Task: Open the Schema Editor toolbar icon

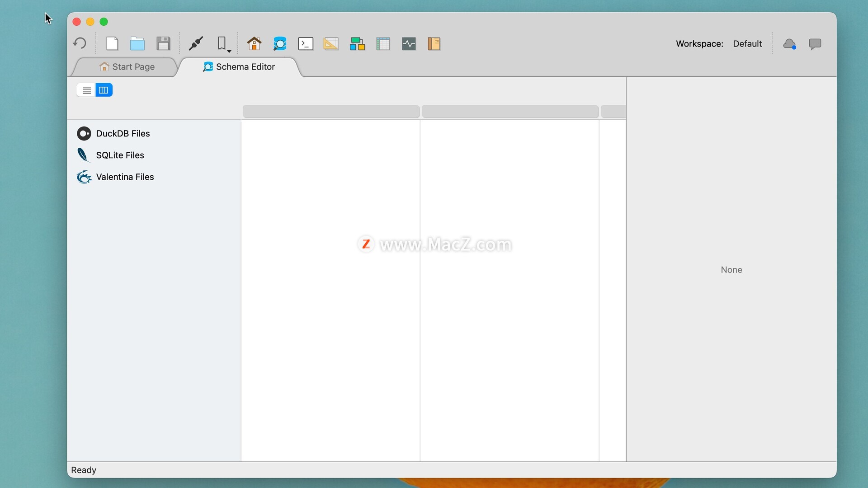Action: point(280,43)
